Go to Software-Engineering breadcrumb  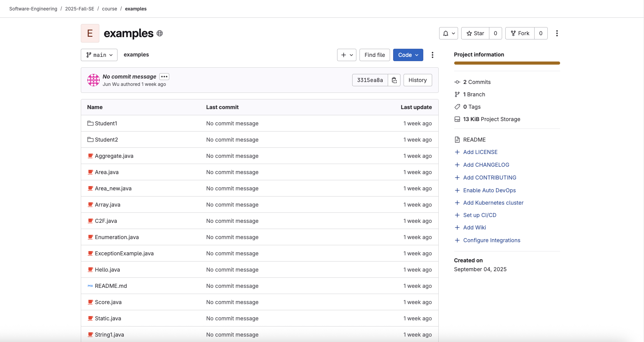click(33, 9)
